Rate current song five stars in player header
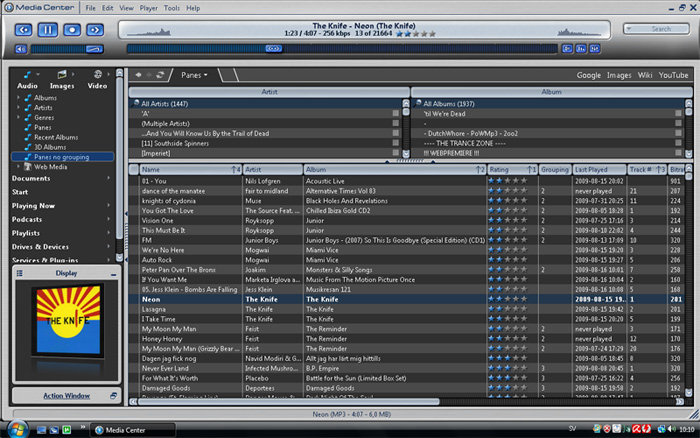The height and width of the screenshot is (438, 700). (x=432, y=34)
